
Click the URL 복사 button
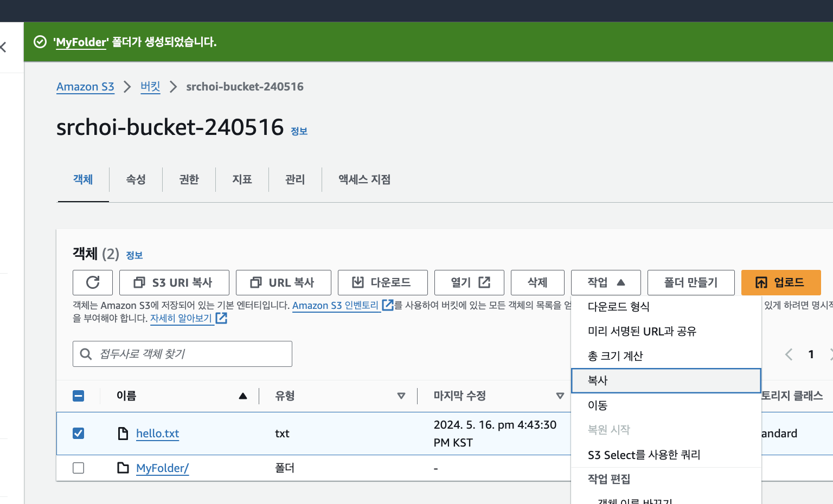(284, 282)
